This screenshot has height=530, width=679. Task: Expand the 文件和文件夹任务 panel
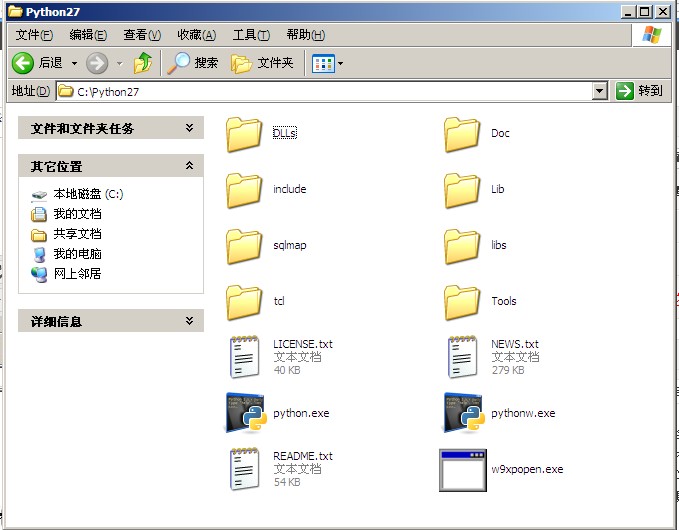point(189,128)
